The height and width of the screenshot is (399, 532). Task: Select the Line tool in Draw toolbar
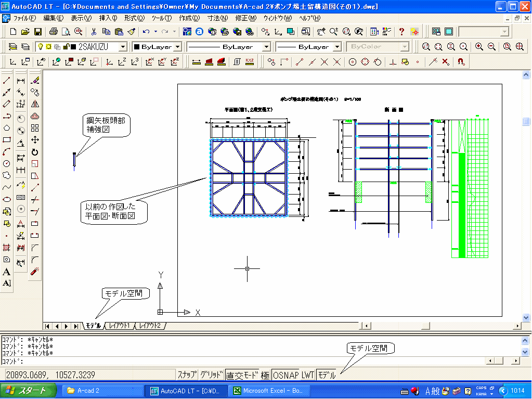tap(6, 81)
